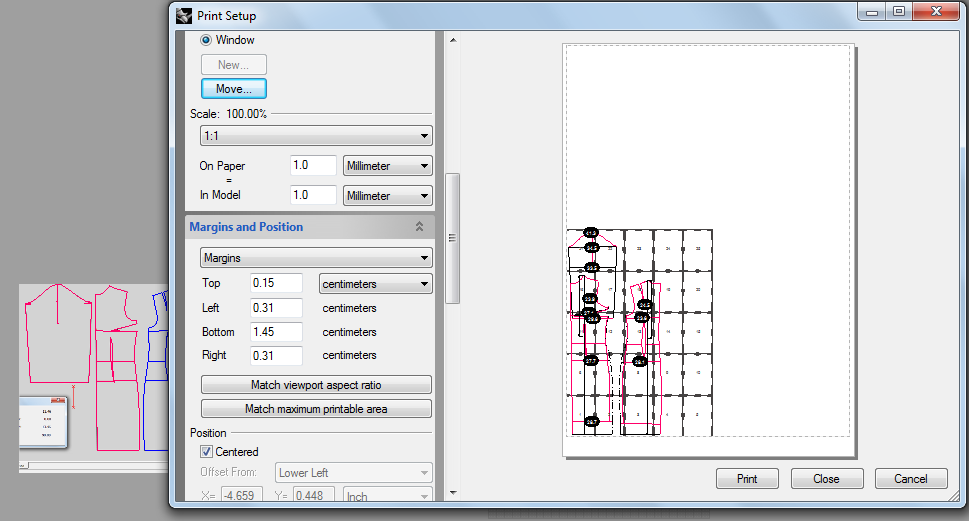Toggle the Centered checkbox
Viewport: 969px width, 521px height.
coord(207,452)
